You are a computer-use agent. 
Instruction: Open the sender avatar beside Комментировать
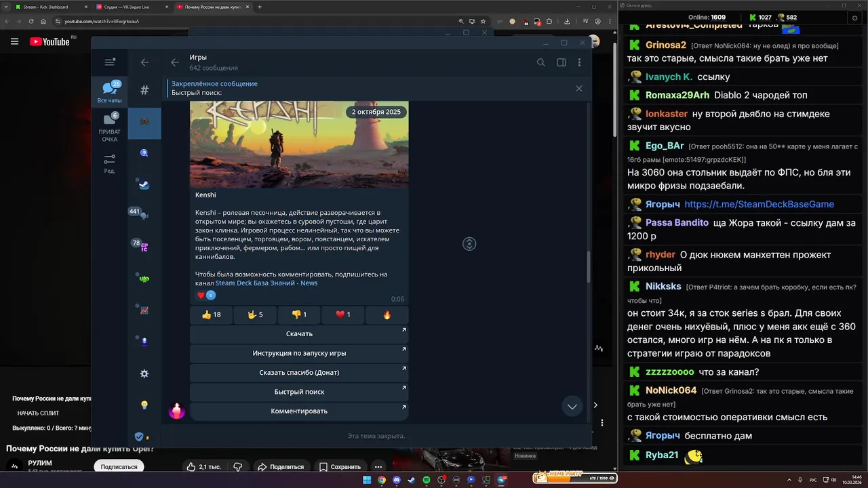[177, 411]
